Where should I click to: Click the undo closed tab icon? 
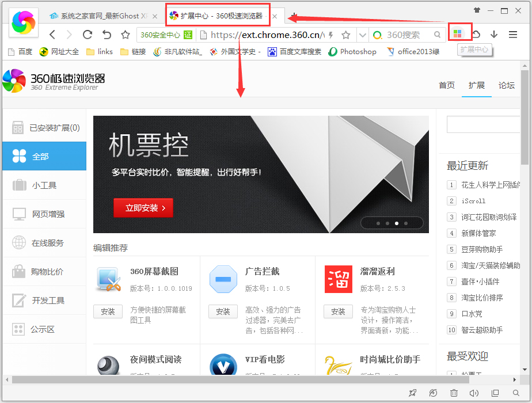coord(107,35)
